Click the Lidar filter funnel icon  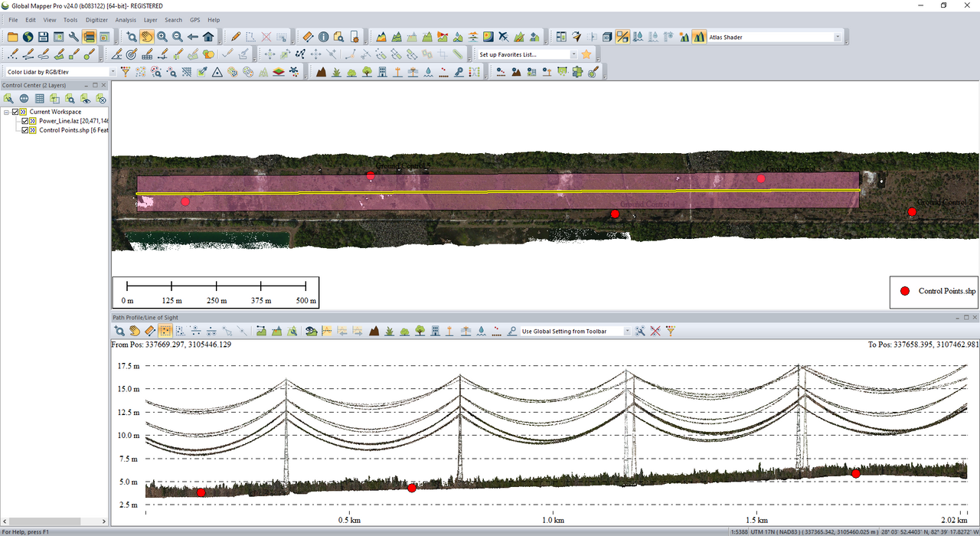click(x=126, y=72)
